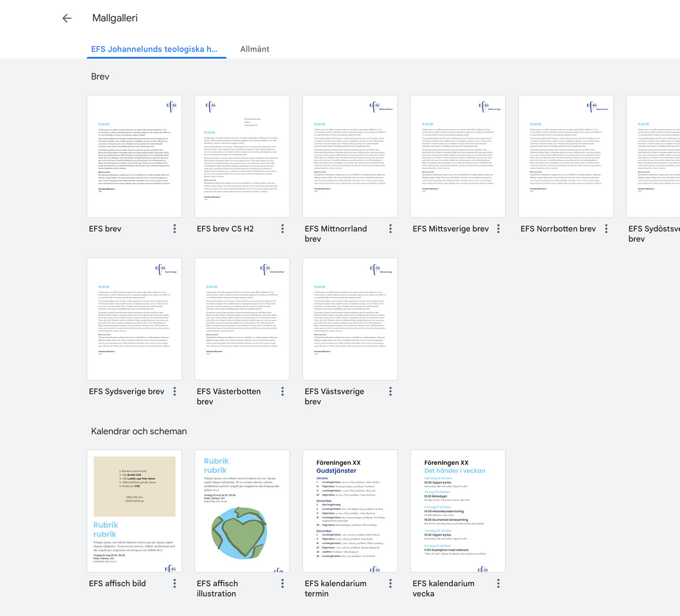Open more options for EFS brev

175,229
